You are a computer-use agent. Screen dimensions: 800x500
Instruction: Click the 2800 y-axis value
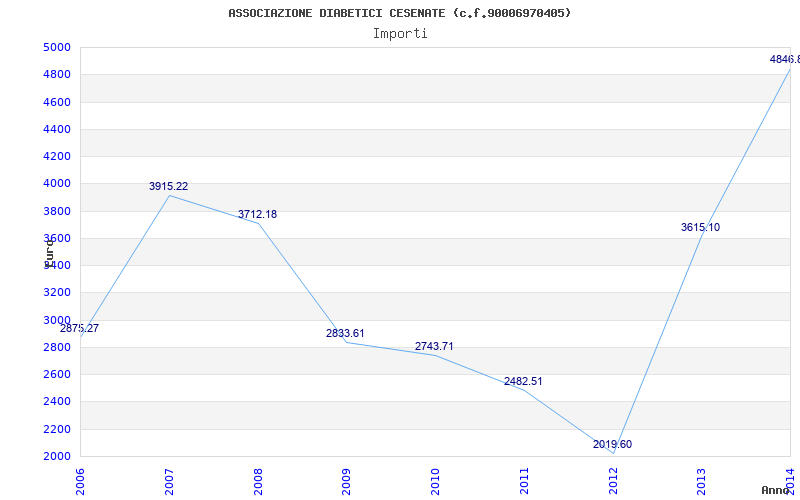pos(56,347)
